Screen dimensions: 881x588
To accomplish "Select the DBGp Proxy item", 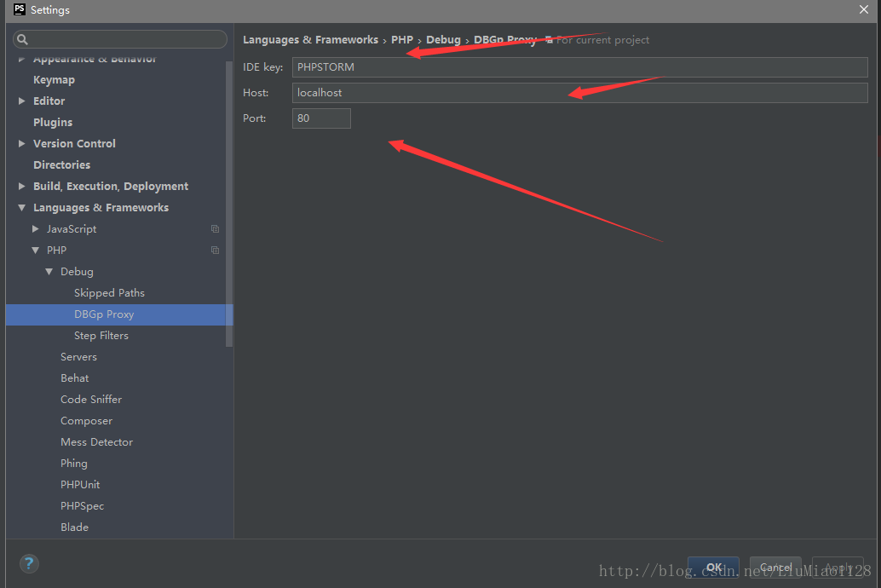I will point(119,314).
